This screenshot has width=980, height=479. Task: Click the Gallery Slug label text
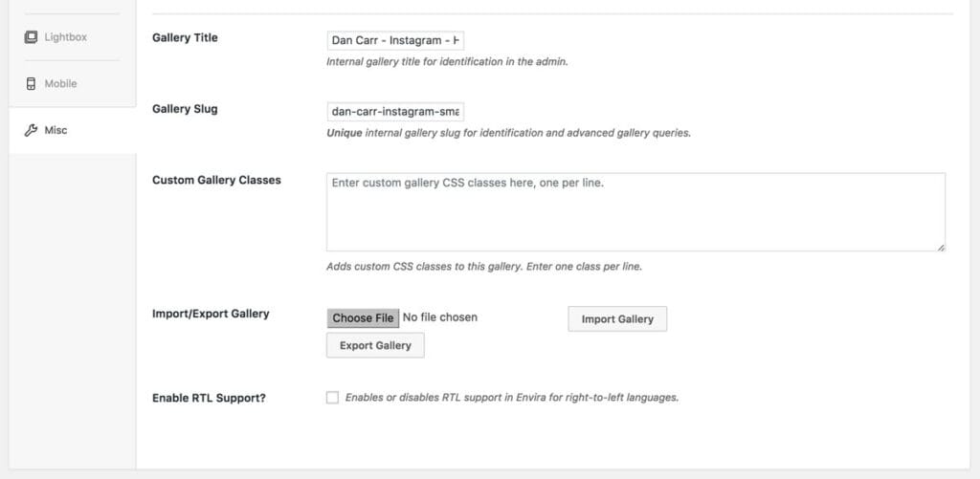click(185, 109)
